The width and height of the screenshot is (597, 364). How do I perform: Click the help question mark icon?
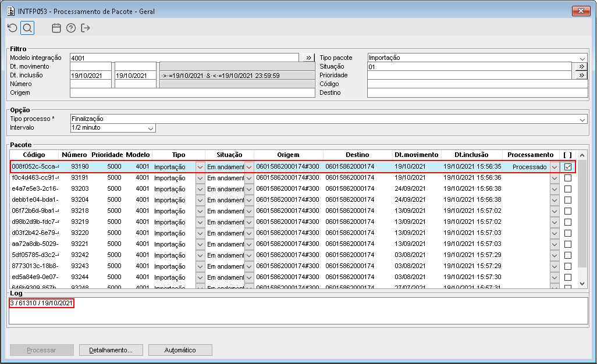[71, 28]
